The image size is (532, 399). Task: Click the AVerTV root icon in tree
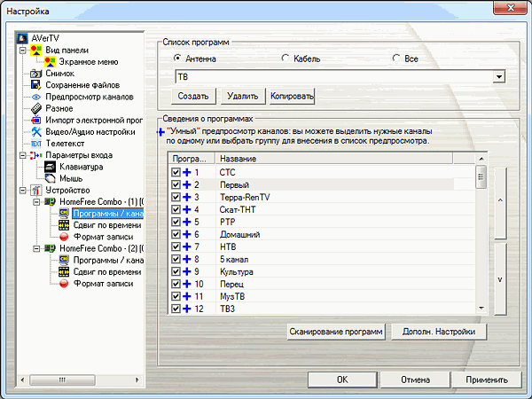click(22, 38)
